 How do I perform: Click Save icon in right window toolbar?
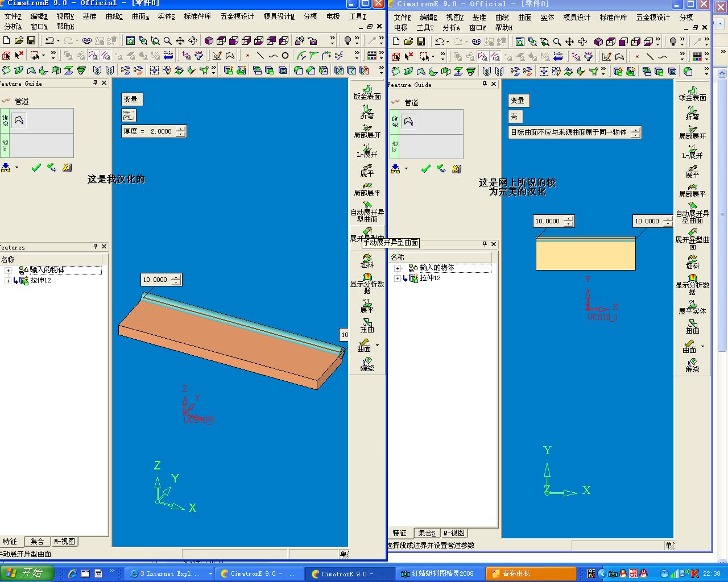click(x=421, y=41)
